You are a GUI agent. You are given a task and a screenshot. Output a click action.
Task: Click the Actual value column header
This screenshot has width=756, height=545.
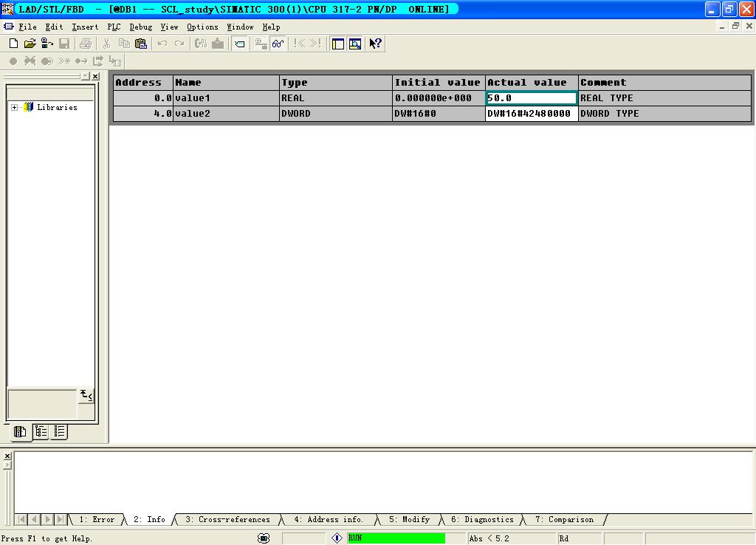pos(532,83)
